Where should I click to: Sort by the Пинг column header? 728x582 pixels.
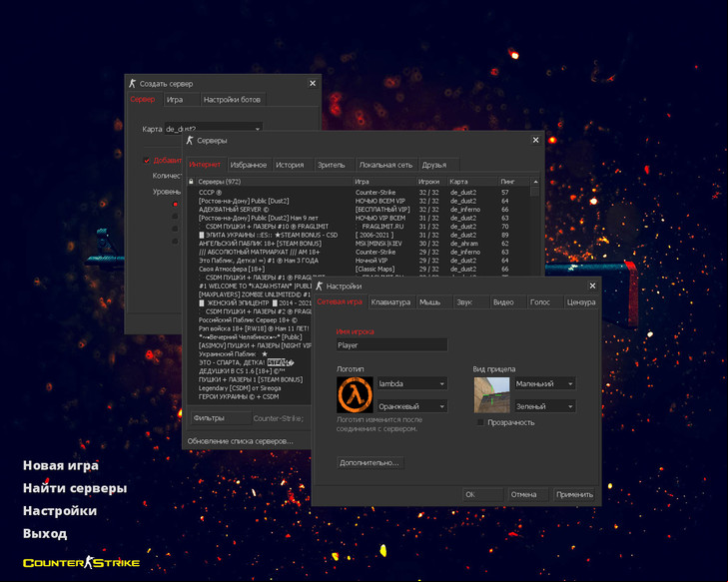click(x=513, y=182)
